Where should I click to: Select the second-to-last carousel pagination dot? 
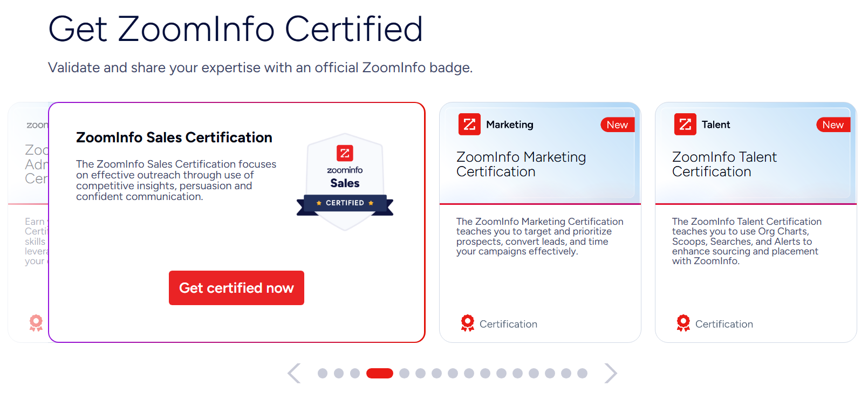coord(566,373)
